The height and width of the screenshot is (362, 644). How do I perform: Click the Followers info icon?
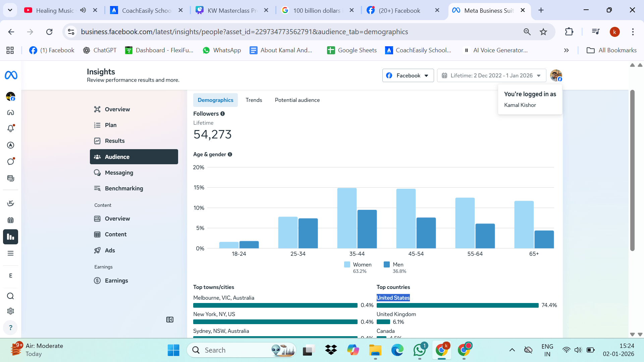(x=222, y=114)
